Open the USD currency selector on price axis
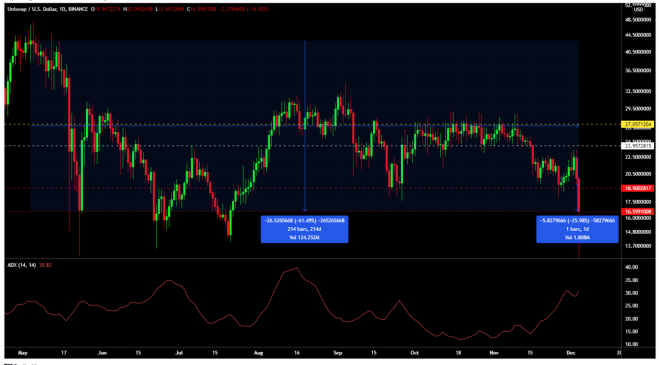This screenshot has height=365, width=660. point(639,10)
